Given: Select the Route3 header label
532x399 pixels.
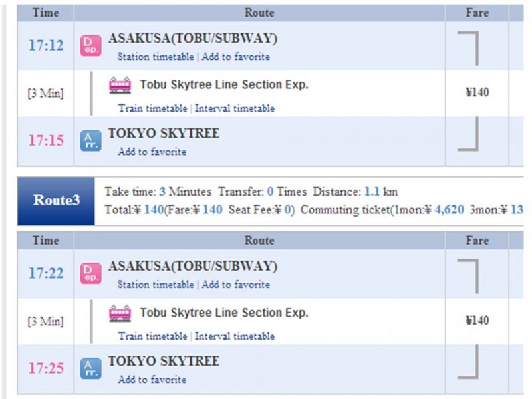Looking at the screenshot, I should point(57,200).
